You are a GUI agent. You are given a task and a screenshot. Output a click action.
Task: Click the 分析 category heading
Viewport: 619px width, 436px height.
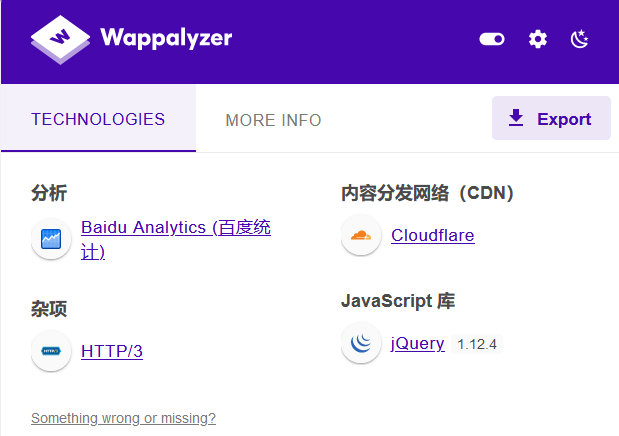(x=49, y=193)
